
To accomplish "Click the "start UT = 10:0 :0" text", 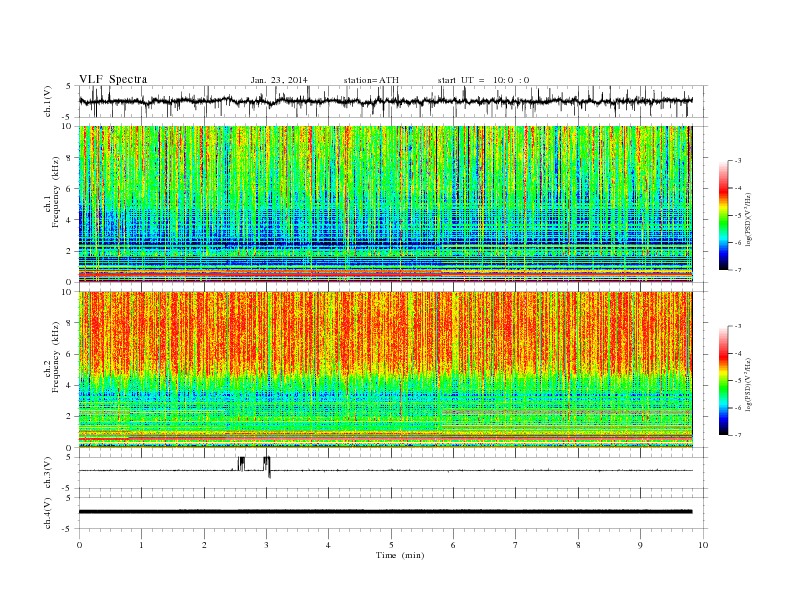I will [483, 80].
